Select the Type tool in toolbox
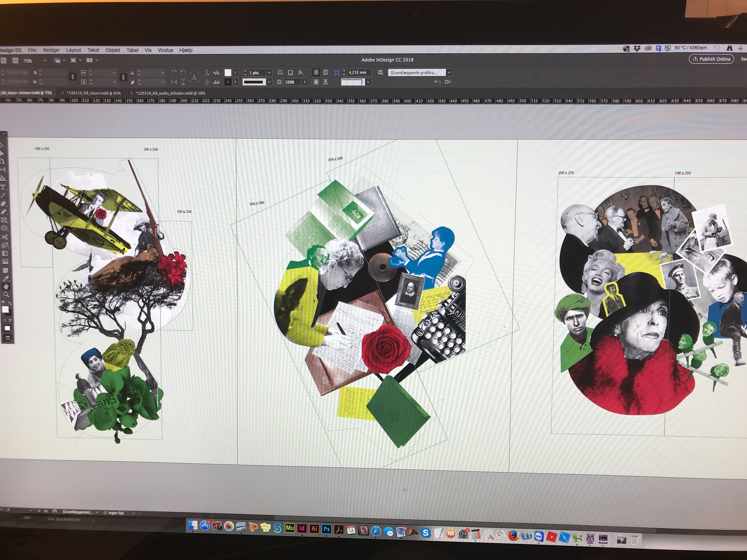The height and width of the screenshot is (560, 747). (3, 187)
